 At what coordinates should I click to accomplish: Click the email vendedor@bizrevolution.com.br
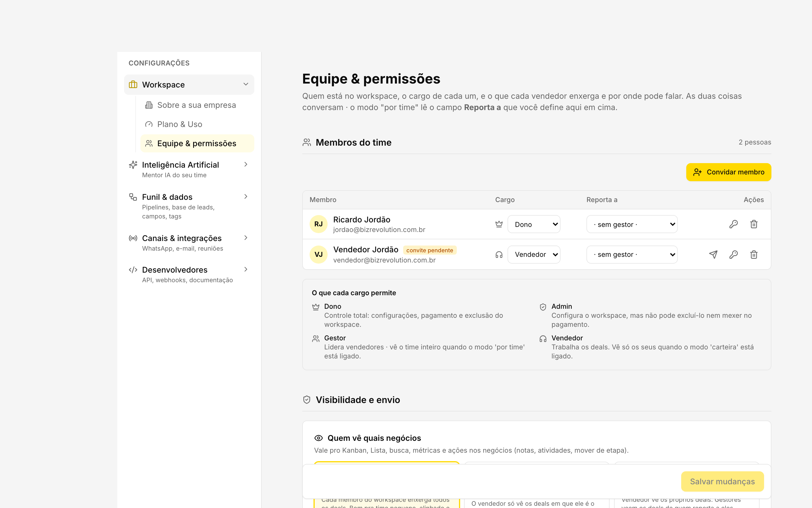(384, 260)
